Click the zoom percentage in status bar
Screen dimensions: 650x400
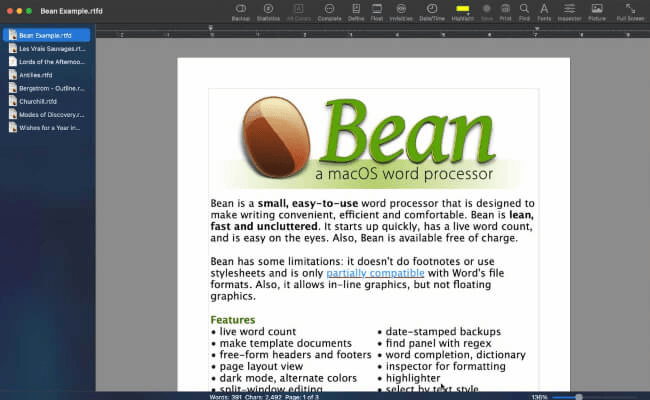pyautogui.click(x=539, y=397)
